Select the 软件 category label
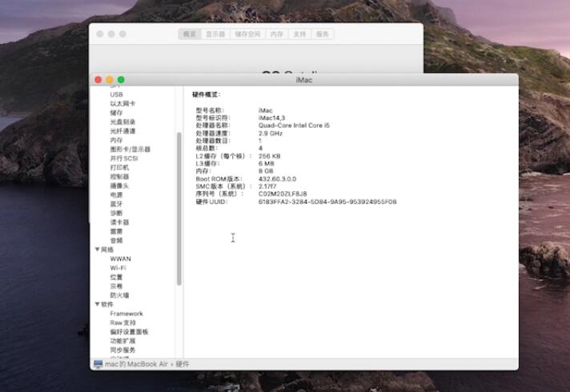Viewport: 570px width, 392px height. [107, 305]
